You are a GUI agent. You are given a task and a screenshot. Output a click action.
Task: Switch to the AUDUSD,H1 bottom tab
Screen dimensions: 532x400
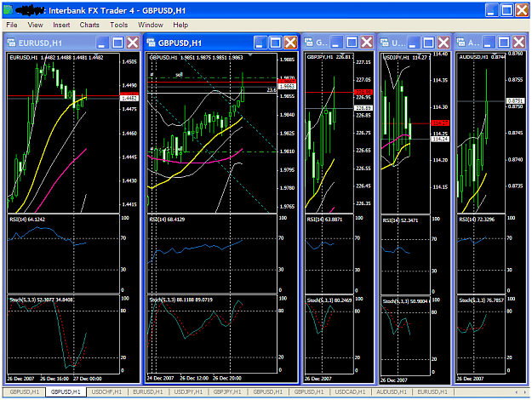click(392, 391)
